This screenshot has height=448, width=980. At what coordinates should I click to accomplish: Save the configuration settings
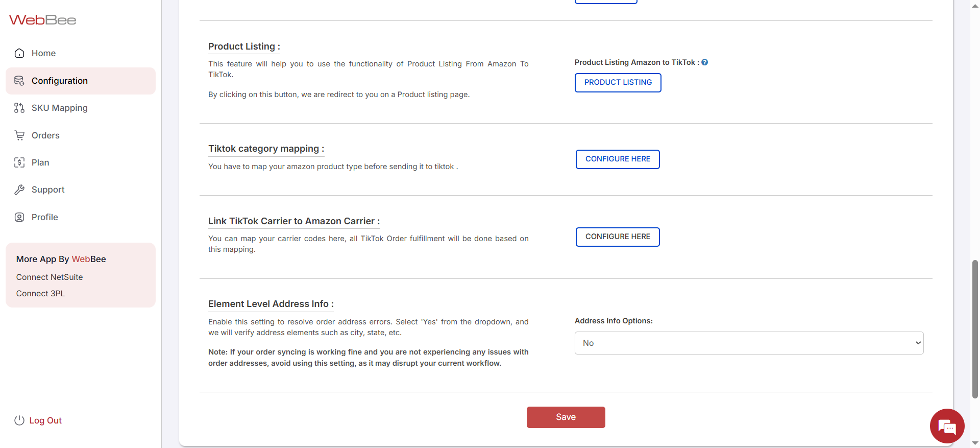tap(566, 417)
